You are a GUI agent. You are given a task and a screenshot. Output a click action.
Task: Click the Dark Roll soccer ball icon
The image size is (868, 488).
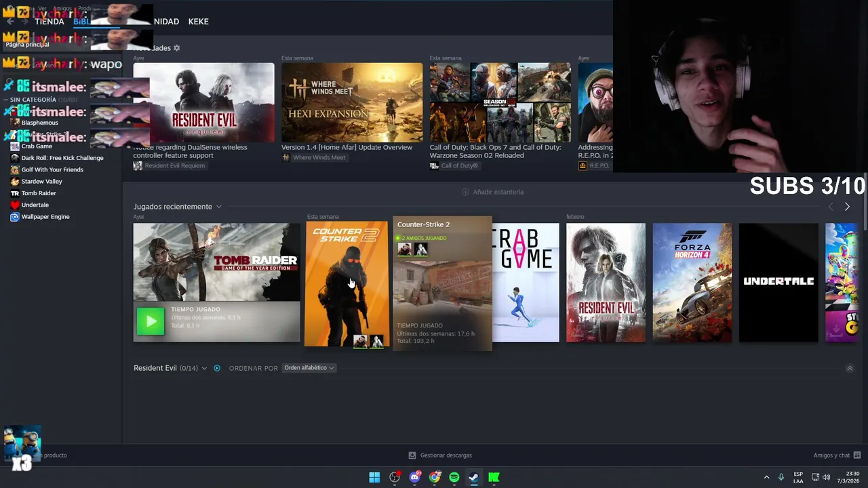15,158
